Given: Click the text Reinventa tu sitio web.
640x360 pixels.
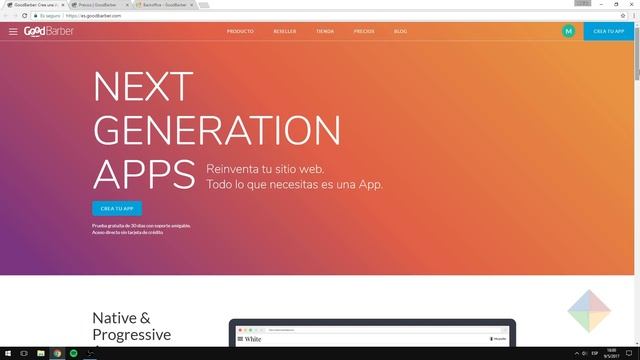Looking at the screenshot, I should click(x=265, y=169).
